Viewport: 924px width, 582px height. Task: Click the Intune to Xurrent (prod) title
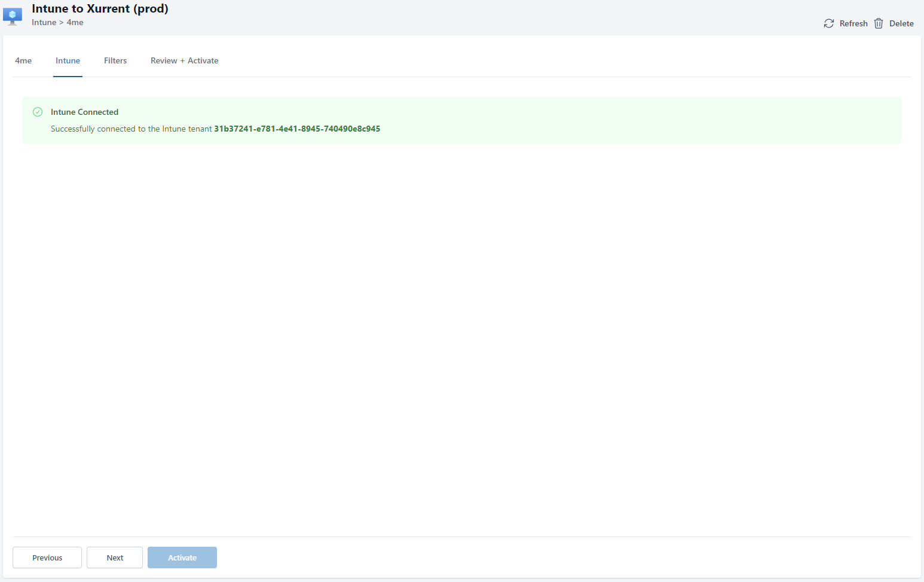coord(100,8)
